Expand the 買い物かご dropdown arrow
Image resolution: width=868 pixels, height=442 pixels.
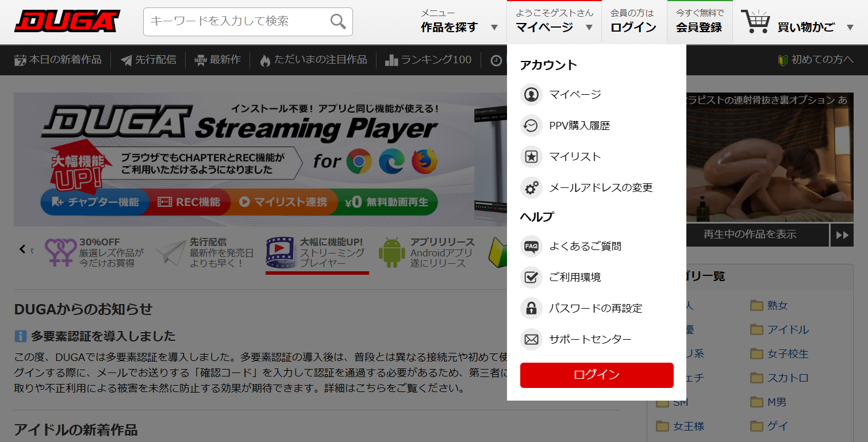tap(850, 28)
